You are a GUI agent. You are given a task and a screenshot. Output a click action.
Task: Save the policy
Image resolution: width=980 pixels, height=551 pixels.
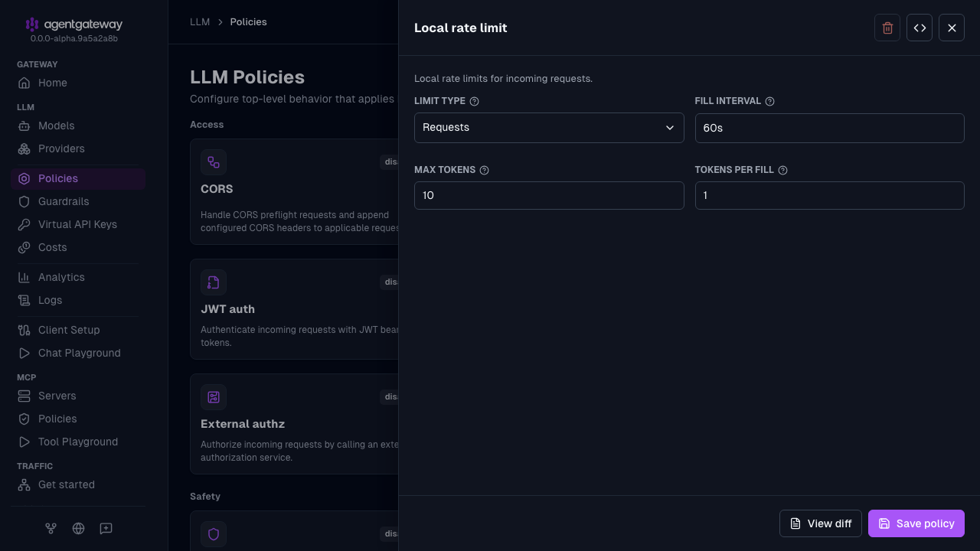916,523
